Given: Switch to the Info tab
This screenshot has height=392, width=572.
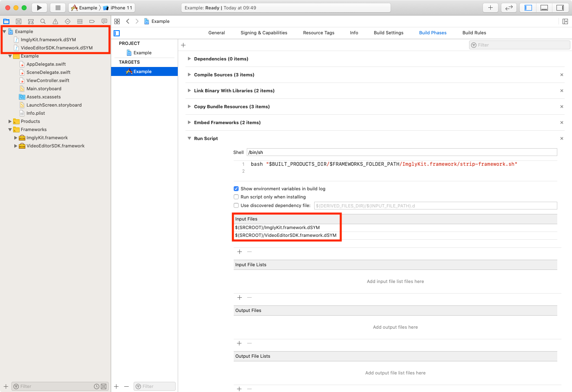Looking at the screenshot, I should (x=354, y=33).
